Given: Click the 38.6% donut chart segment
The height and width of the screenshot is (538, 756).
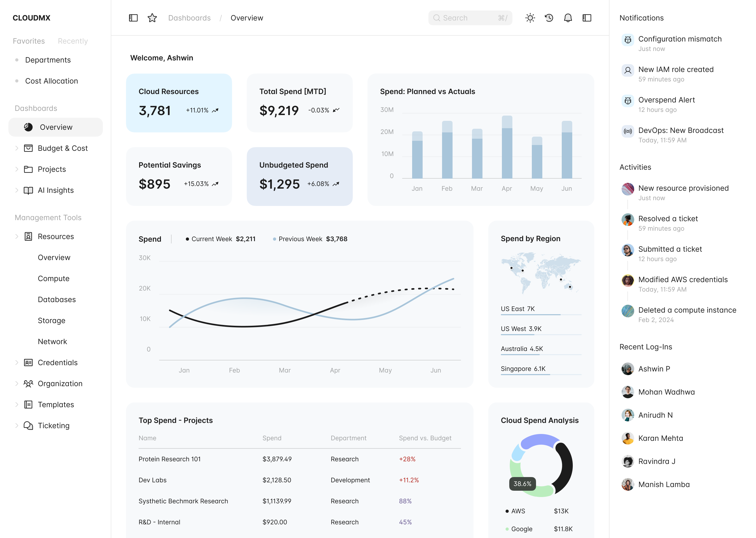Looking at the screenshot, I should click(x=523, y=484).
